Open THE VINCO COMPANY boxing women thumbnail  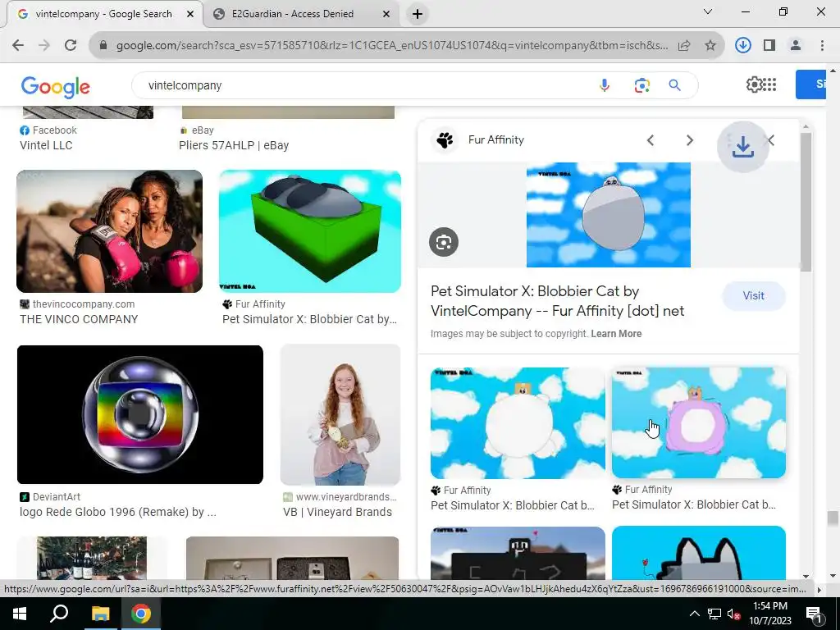[x=109, y=231]
